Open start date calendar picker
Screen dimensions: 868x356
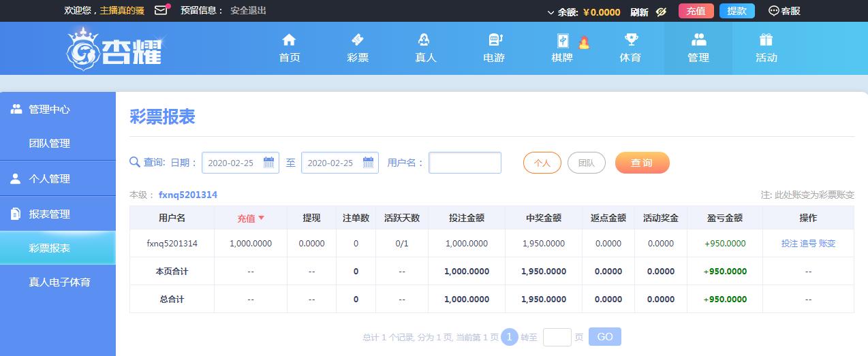(x=268, y=163)
